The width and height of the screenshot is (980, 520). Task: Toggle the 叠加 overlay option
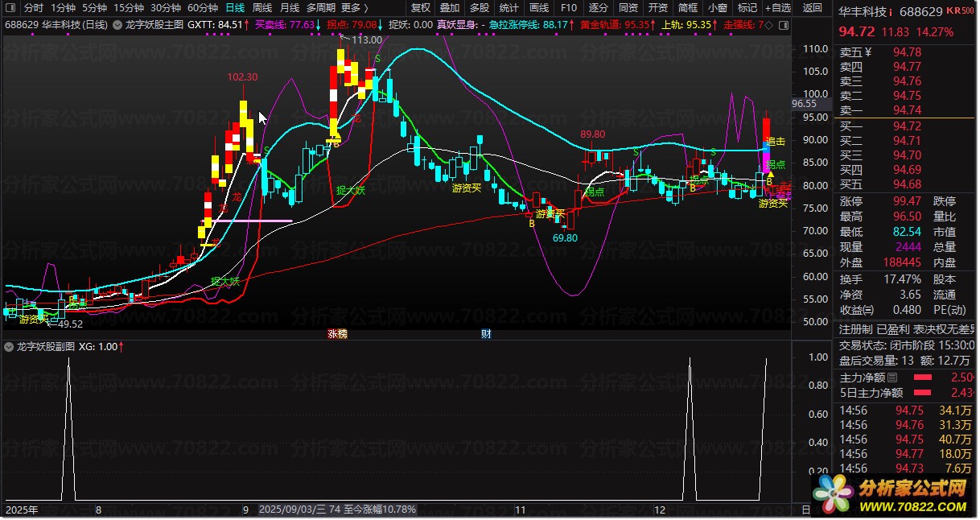tap(450, 8)
